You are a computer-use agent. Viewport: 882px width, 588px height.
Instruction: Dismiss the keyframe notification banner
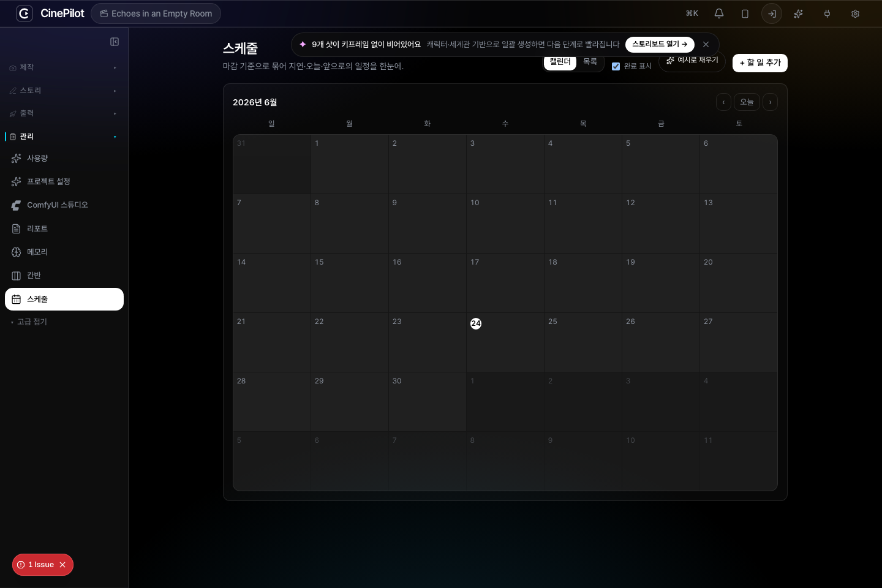tap(706, 44)
